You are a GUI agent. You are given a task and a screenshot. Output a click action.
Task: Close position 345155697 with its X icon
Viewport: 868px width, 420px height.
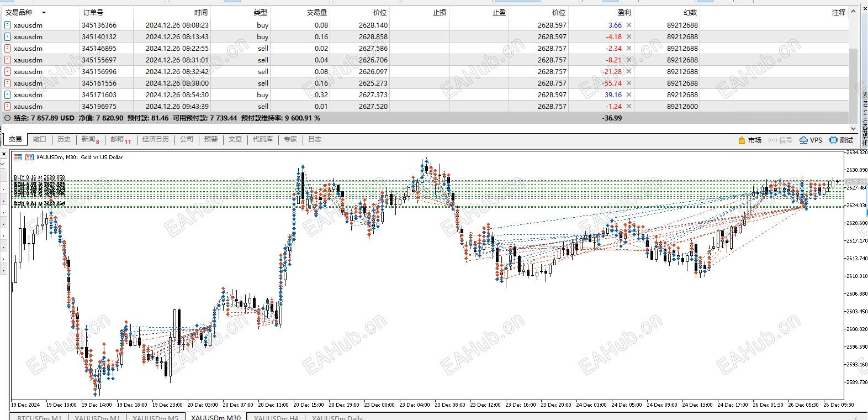point(629,60)
